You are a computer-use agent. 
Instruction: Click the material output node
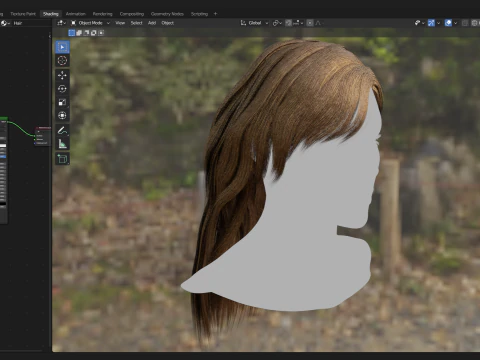(43, 136)
